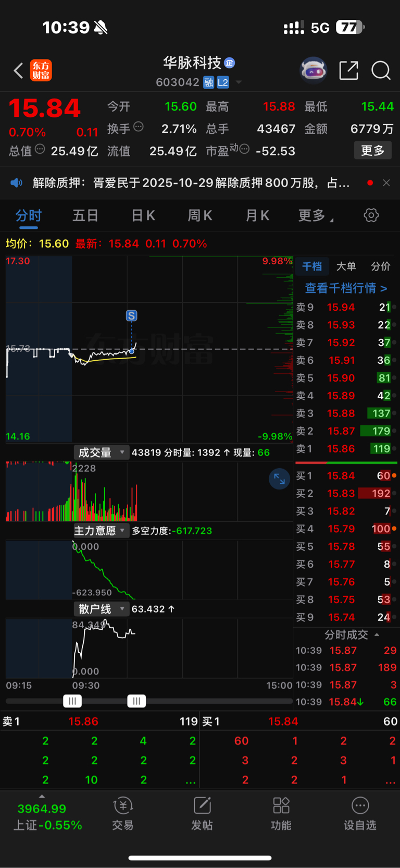Open the 主力意愿 indicator dropdown
Viewport: 400px width, 868px height.
101,531
